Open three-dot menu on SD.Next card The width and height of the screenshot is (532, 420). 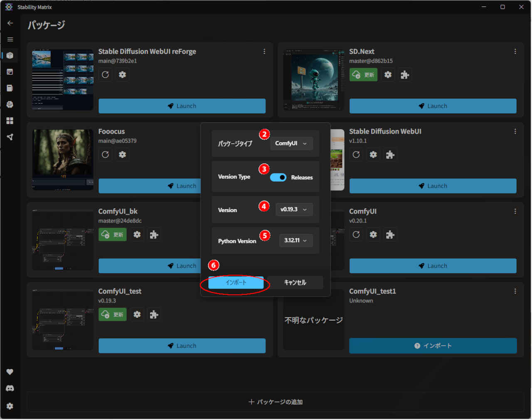(x=515, y=52)
